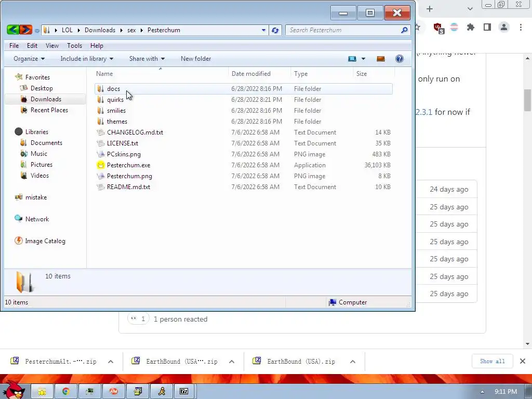Open Chrome Extensions puzzle icon
The width and height of the screenshot is (532, 399).
471,27
